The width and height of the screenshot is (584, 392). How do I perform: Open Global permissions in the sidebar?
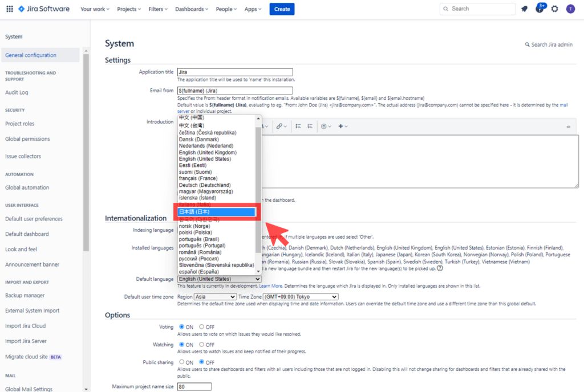tap(27, 139)
